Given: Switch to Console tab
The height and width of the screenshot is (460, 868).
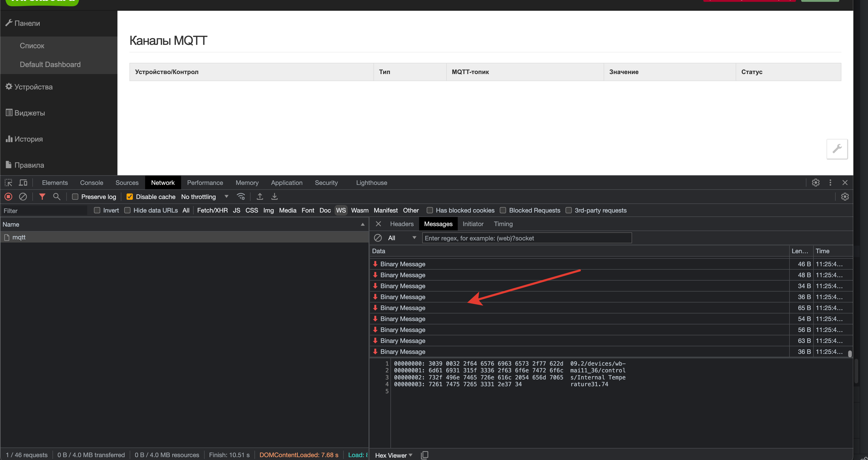Looking at the screenshot, I should tap(92, 183).
